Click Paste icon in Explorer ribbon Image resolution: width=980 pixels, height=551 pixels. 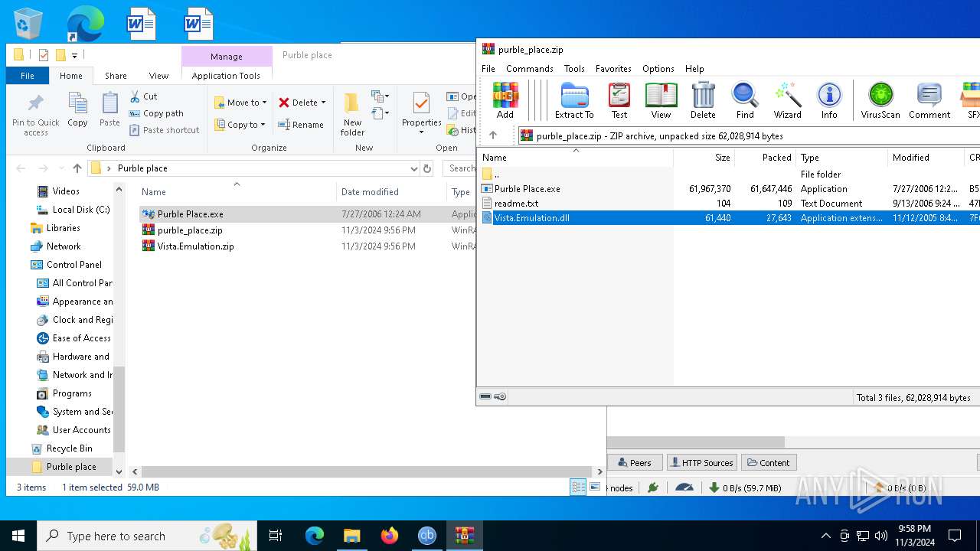point(110,109)
